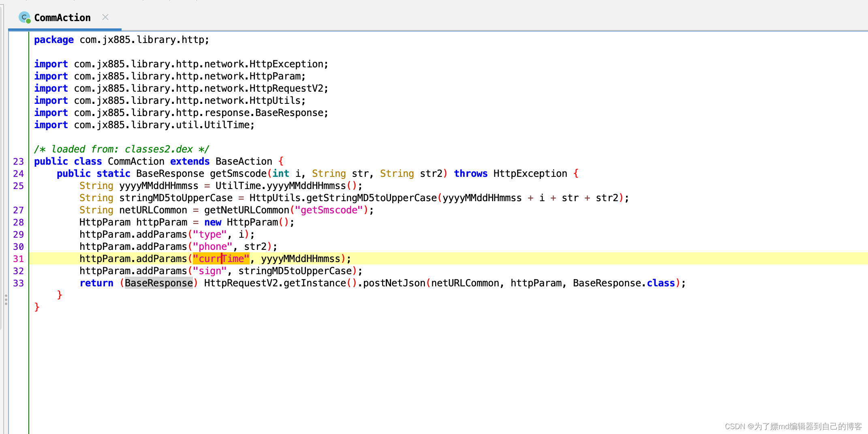Click BaseAction in the extends clause
Viewport: 868px width, 434px height.
pyautogui.click(x=244, y=161)
